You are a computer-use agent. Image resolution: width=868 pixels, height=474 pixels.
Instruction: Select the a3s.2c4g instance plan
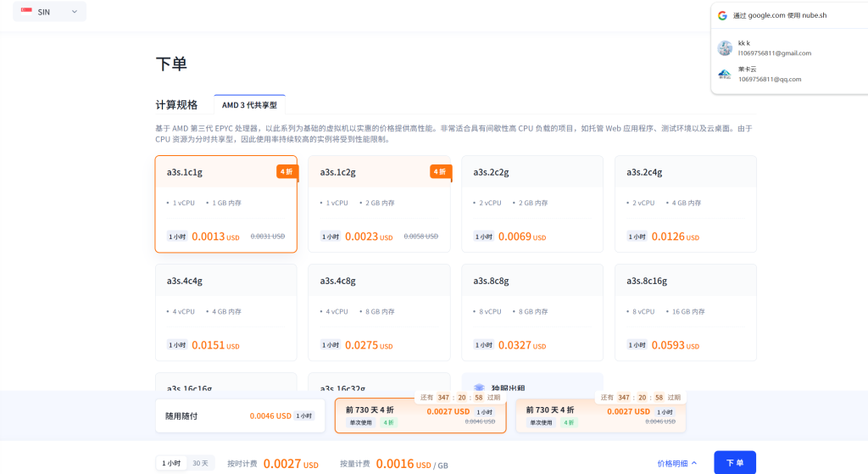pyautogui.click(x=685, y=204)
